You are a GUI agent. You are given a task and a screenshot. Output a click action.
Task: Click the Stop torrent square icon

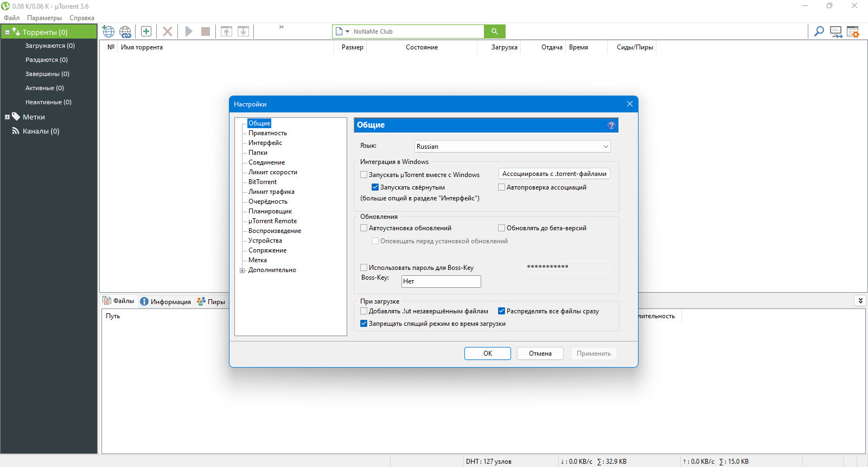click(x=206, y=31)
